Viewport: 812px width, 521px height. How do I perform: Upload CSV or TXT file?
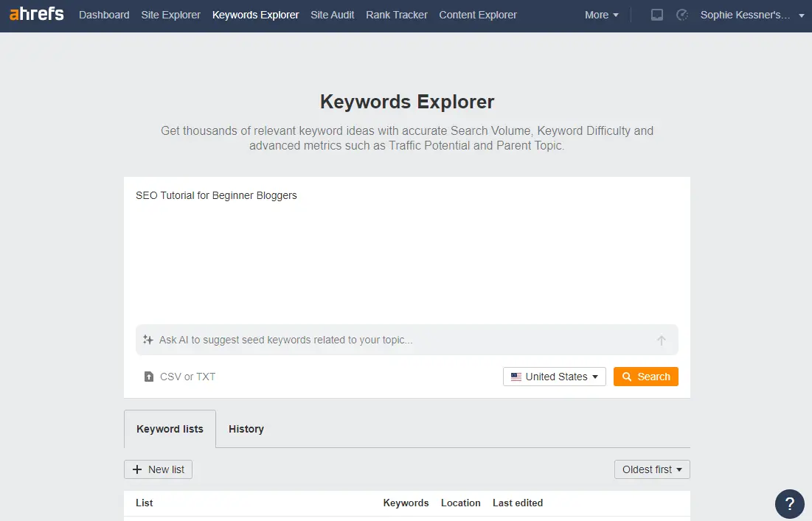click(x=179, y=377)
